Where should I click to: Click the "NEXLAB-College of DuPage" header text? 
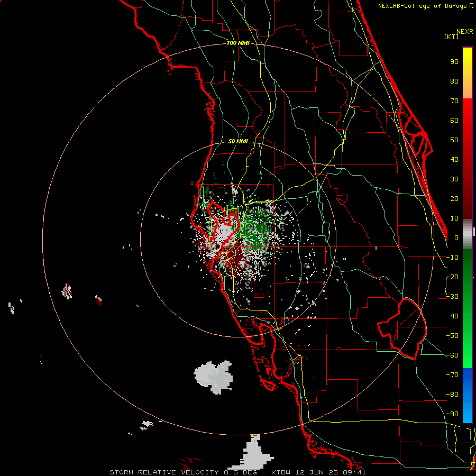coord(422,6)
